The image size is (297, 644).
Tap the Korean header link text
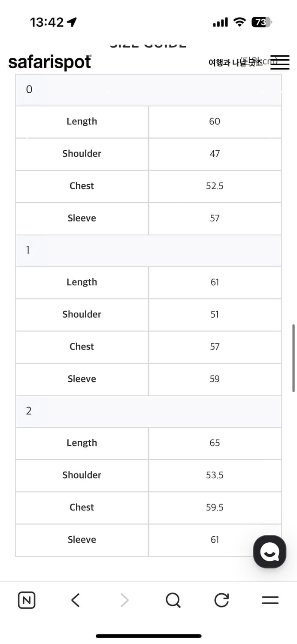234,63
